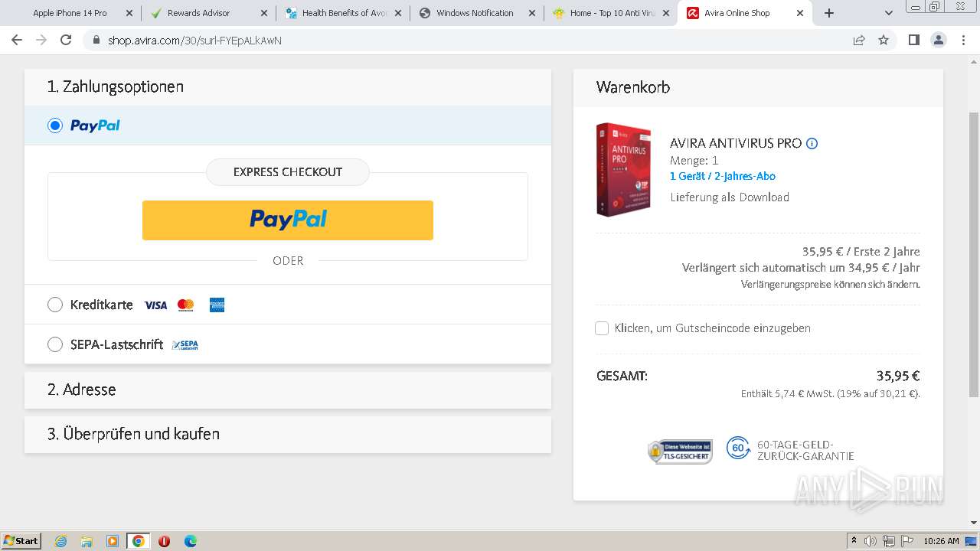Bookmark this page with the star icon
The height and width of the screenshot is (551, 980).
pyautogui.click(x=884, y=40)
